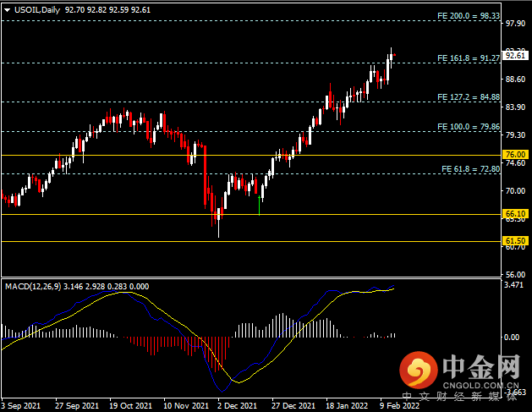Click the triangle arrow beside USOIL,Daily
Screen dimensions: 532x412
pos(7,7)
